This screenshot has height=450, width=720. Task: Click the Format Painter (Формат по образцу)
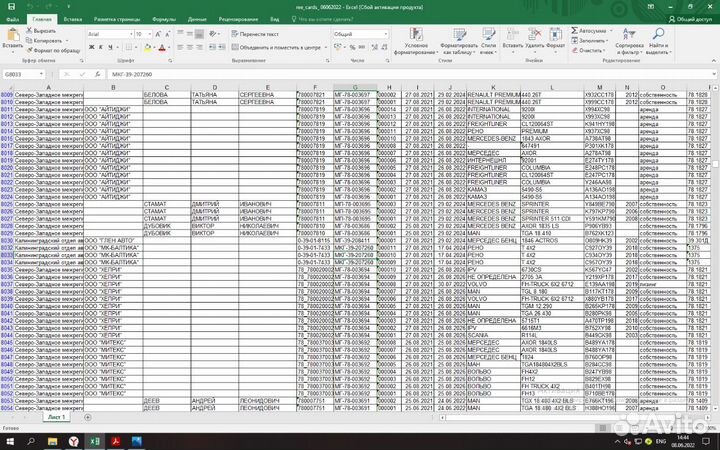[56, 49]
